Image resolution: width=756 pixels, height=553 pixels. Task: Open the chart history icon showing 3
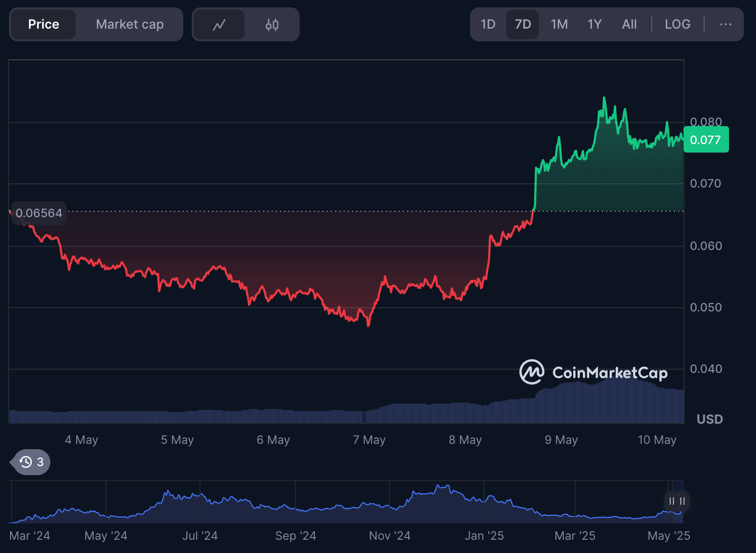tap(29, 461)
